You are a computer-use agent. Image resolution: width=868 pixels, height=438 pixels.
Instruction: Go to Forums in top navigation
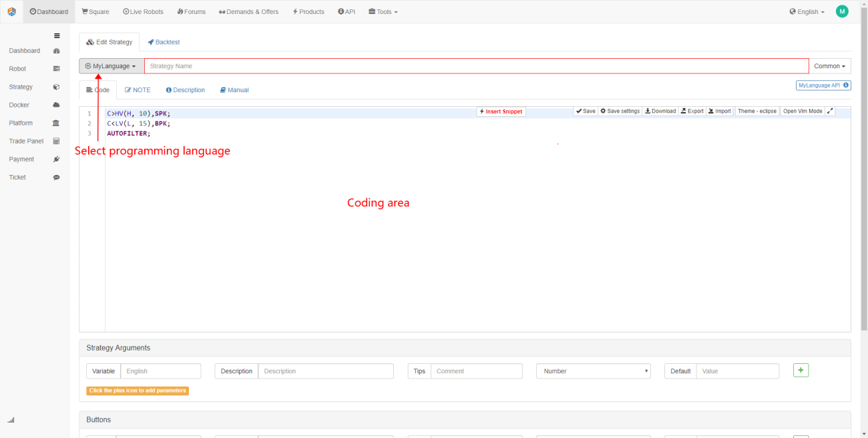click(x=191, y=11)
